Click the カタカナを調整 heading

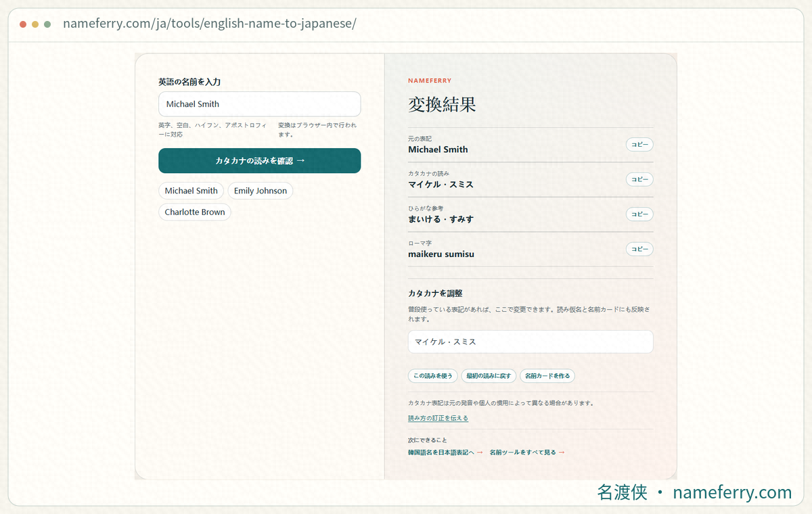(435, 294)
